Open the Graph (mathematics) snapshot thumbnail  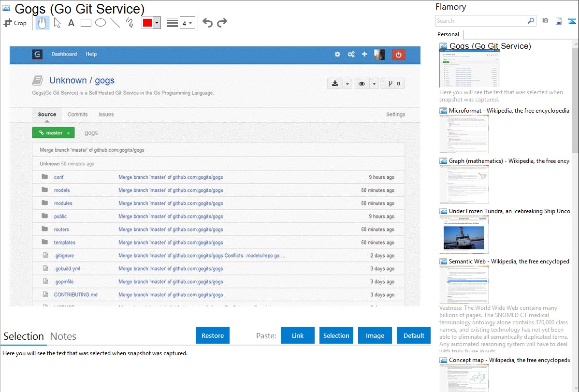click(x=464, y=184)
